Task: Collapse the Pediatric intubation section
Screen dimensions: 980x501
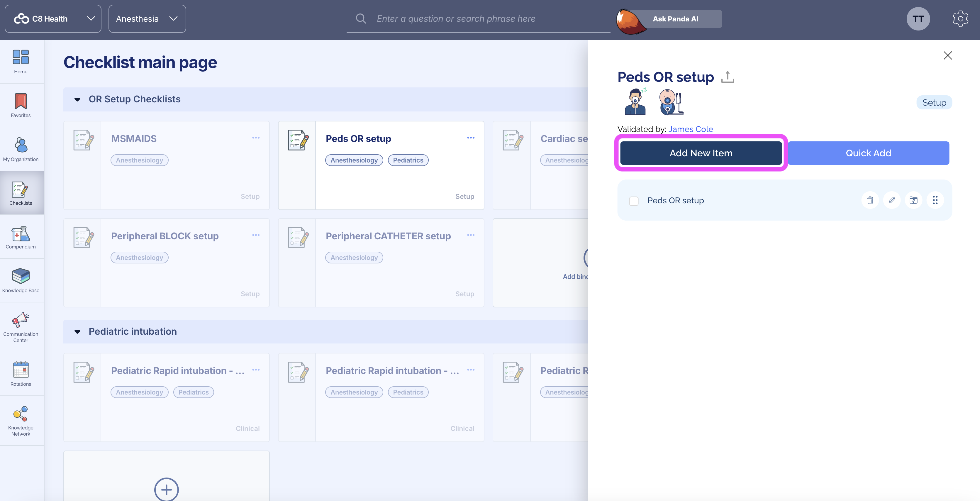Action: coord(77,332)
